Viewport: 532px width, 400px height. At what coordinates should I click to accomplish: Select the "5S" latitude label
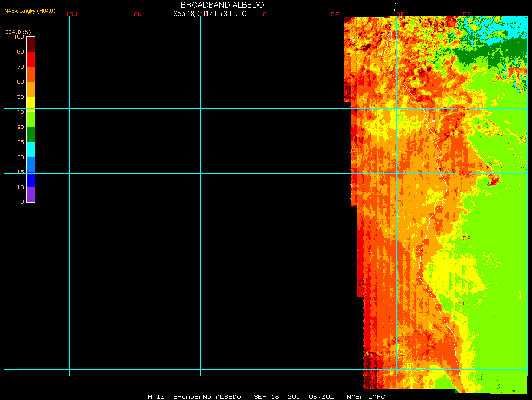(466, 108)
